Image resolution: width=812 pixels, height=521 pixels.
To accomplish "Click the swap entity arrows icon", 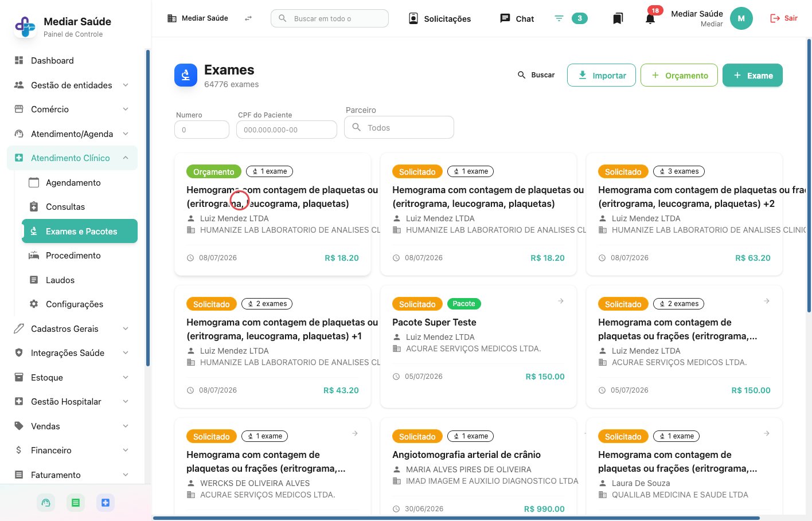I will pos(248,18).
